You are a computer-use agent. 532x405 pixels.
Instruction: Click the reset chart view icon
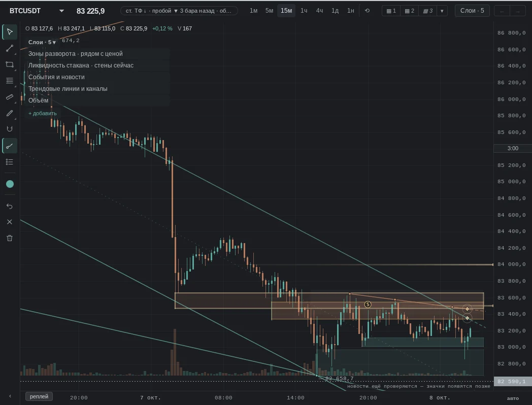367,11
